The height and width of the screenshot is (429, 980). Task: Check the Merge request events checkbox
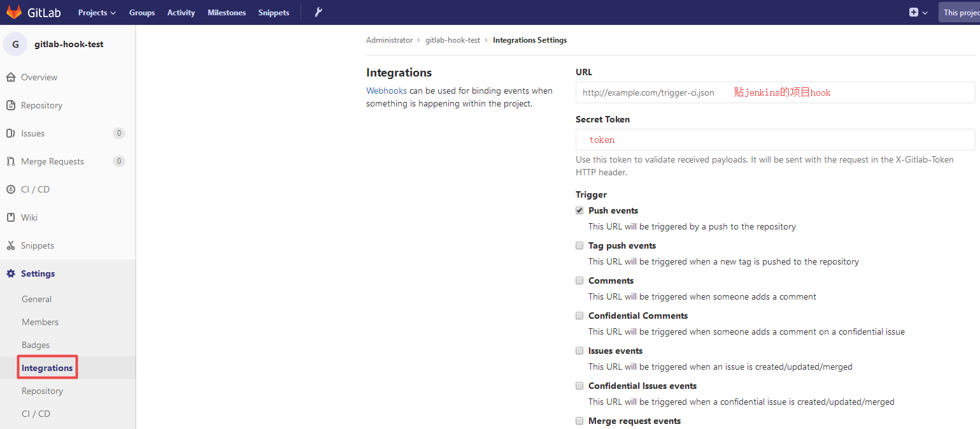(x=579, y=421)
